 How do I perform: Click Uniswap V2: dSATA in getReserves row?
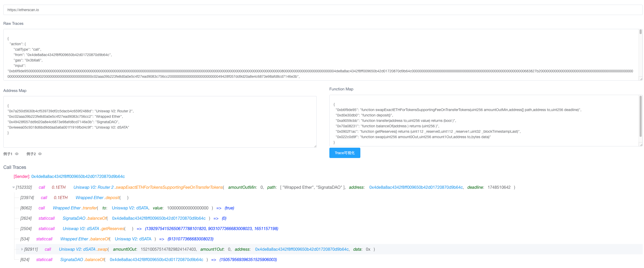pyautogui.click(x=81, y=229)
